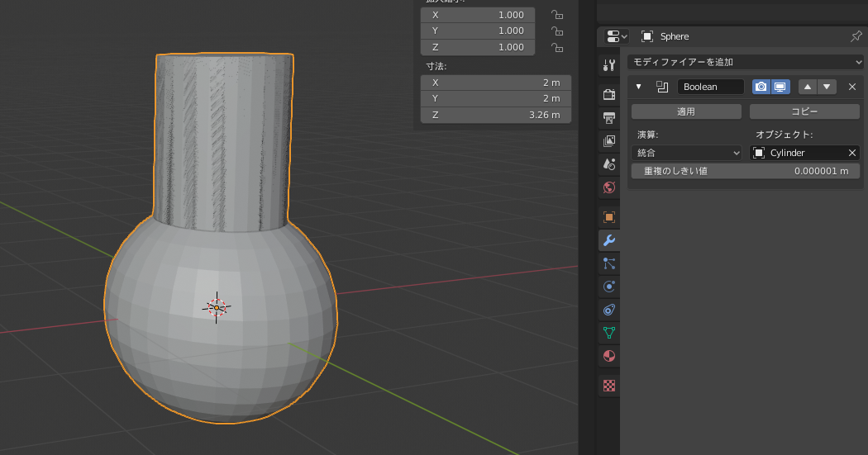Image resolution: width=868 pixels, height=455 pixels.
Task: Click the dimension Y field 2 m
Action: 496,98
